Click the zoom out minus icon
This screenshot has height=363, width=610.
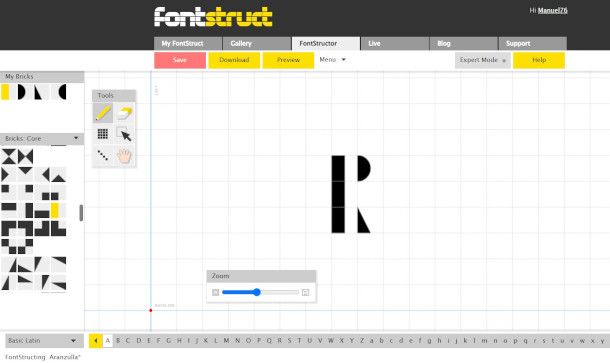216,292
